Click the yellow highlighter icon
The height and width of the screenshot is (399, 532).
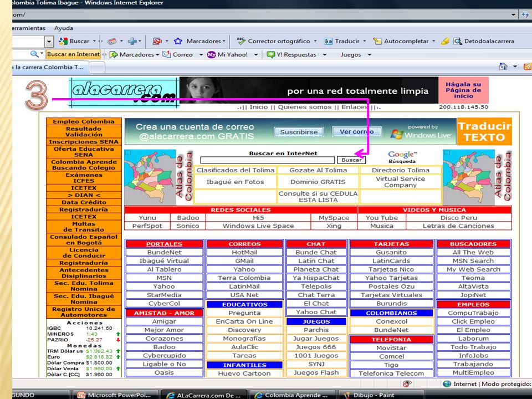click(x=445, y=41)
